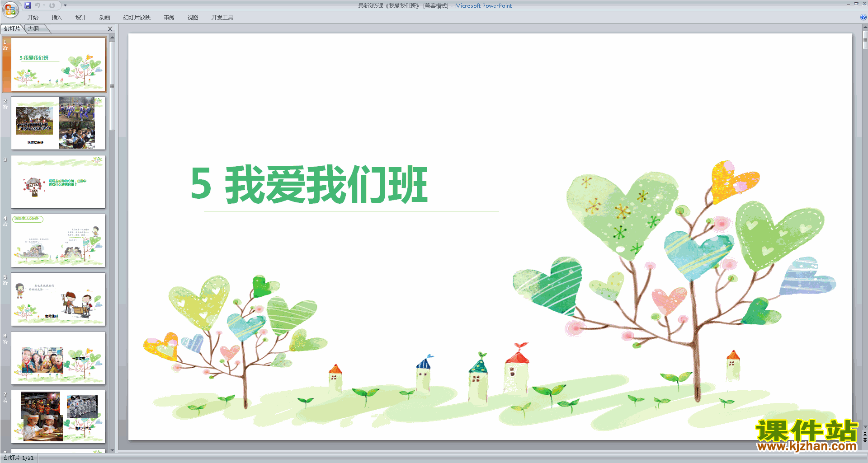
Task: Open the 插入 ribbon tab
Action: (57, 18)
